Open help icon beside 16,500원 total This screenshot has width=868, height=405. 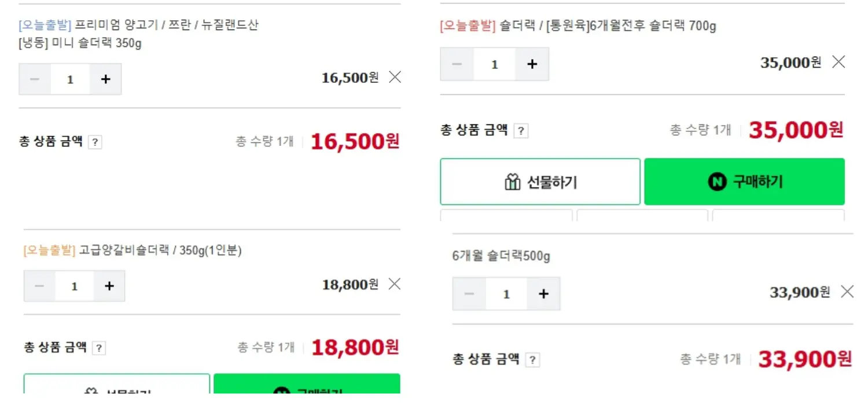pyautogui.click(x=95, y=142)
